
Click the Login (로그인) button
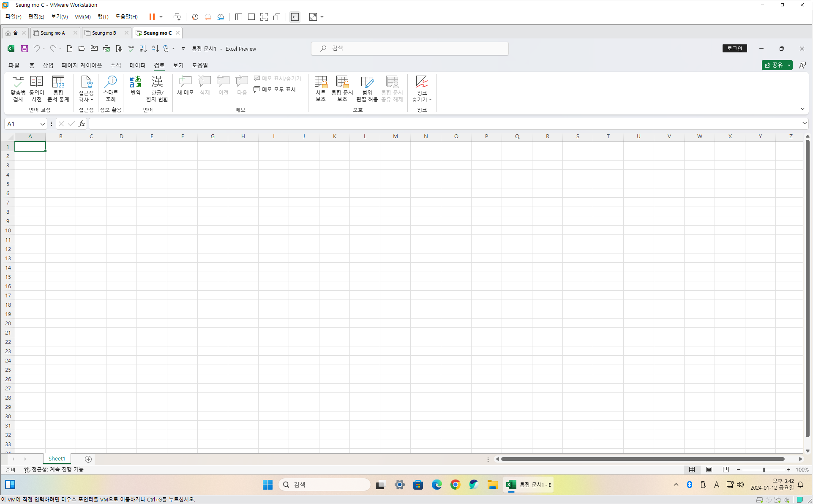pos(734,49)
